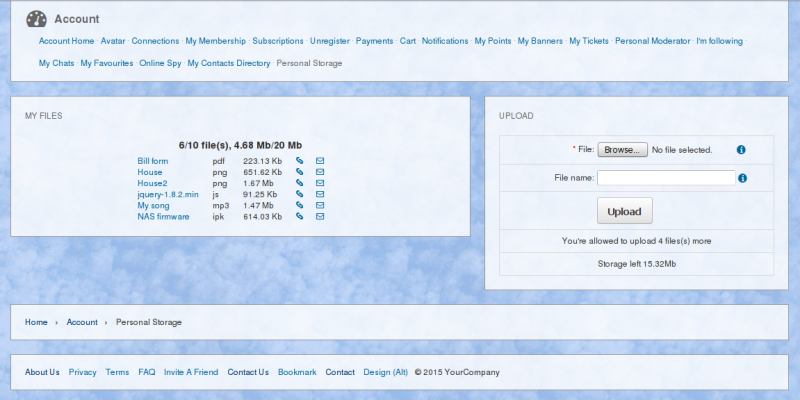Open Payments page
The image size is (800, 400).
coord(374,41)
